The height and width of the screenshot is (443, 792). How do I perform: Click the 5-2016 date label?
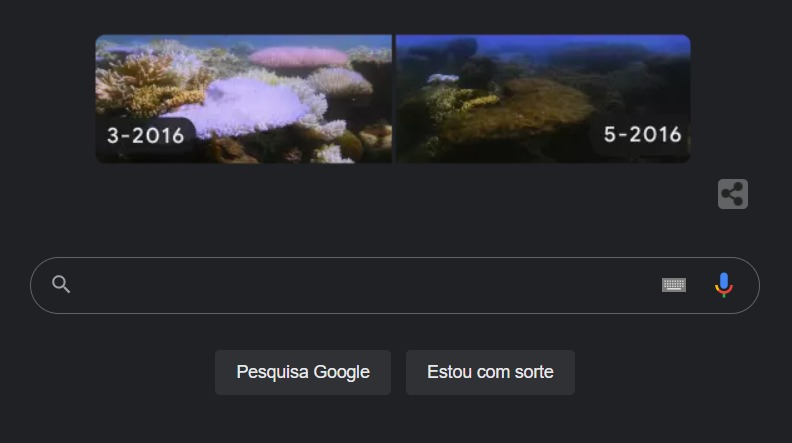coord(642,134)
